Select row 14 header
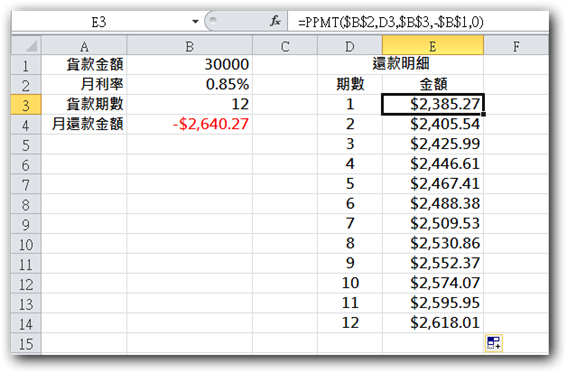 click(x=26, y=323)
